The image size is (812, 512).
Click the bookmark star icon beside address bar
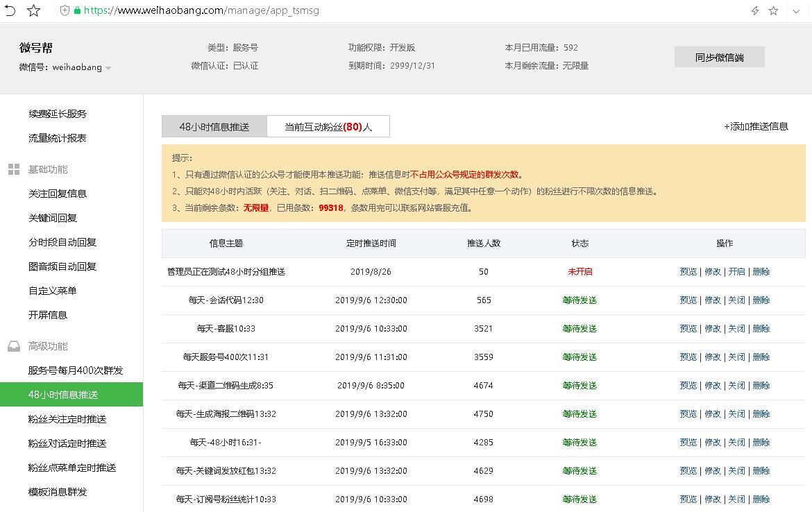click(x=33, y=10)
